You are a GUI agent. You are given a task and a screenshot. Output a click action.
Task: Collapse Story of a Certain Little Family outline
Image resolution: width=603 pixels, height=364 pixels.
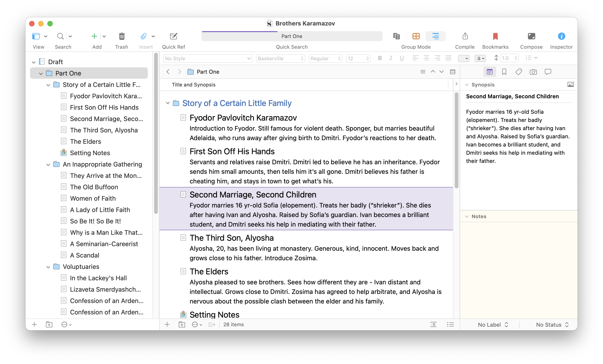[168, 103]
